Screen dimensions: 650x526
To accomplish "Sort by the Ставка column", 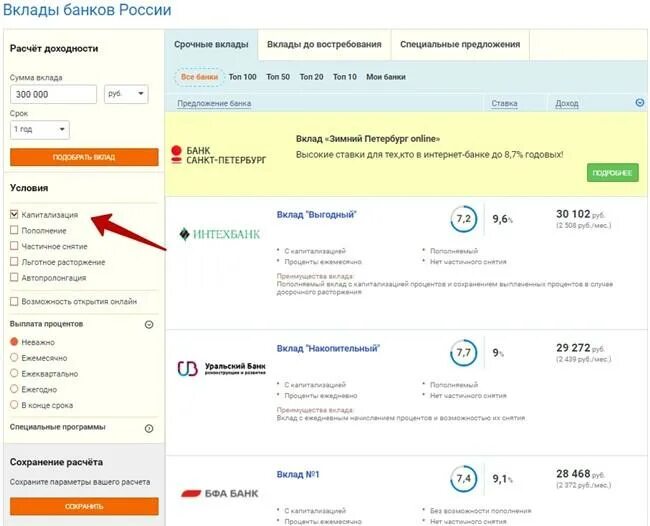I will pos(504,104).
